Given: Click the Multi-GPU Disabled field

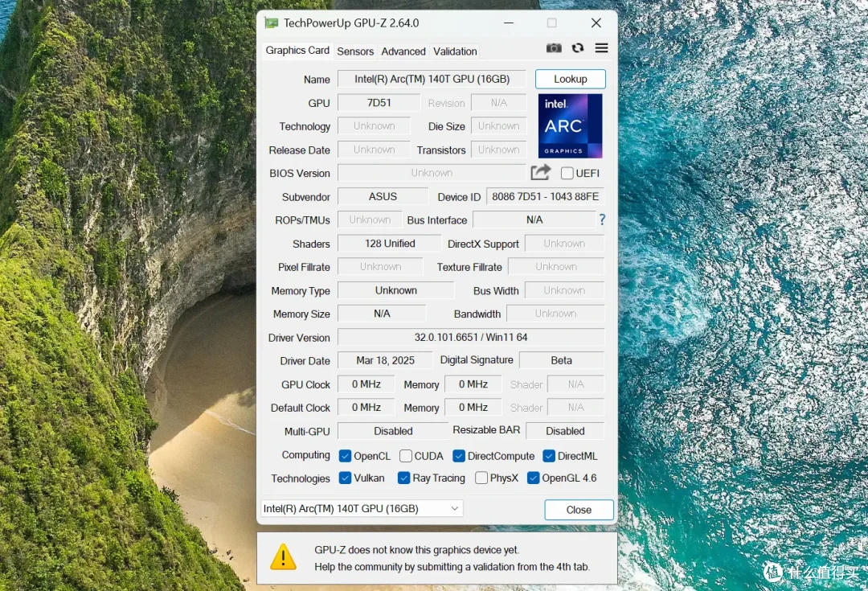Looking at the screenshot, I should pyautogui.click(x=392, y=430).
